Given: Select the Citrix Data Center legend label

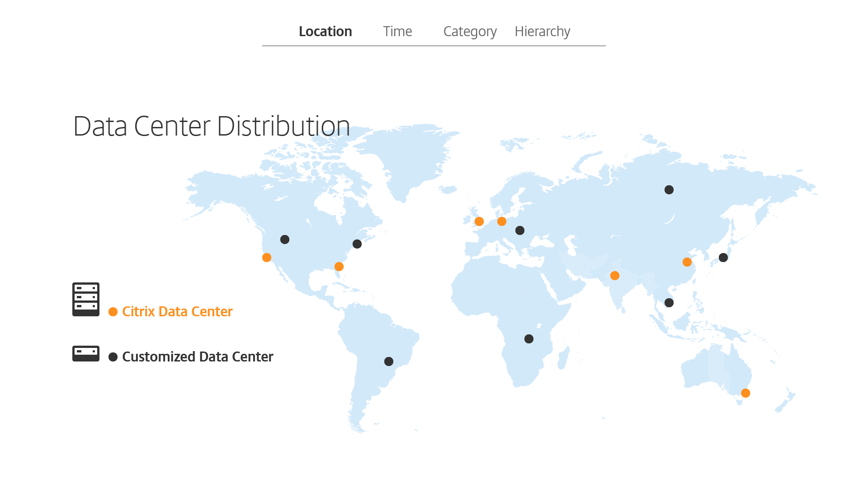Looking at the screenshot, I should pyautogui.click(x=177, y=312).
